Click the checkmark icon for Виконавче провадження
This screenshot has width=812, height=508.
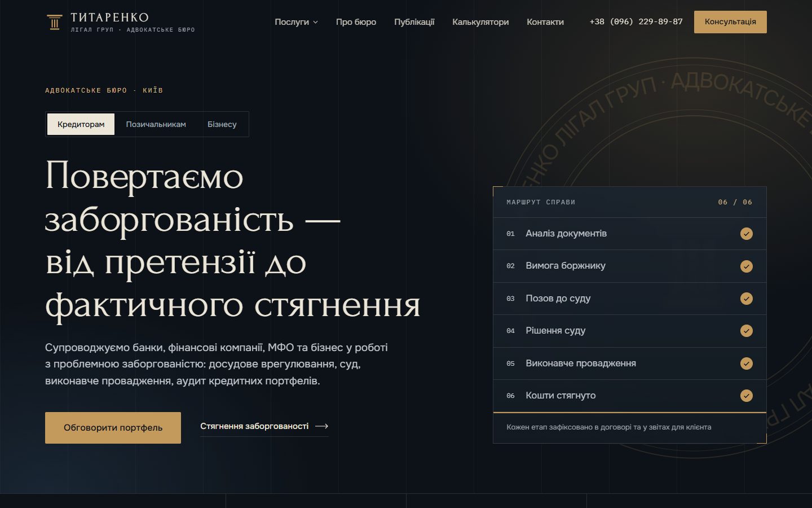point(746,364)
